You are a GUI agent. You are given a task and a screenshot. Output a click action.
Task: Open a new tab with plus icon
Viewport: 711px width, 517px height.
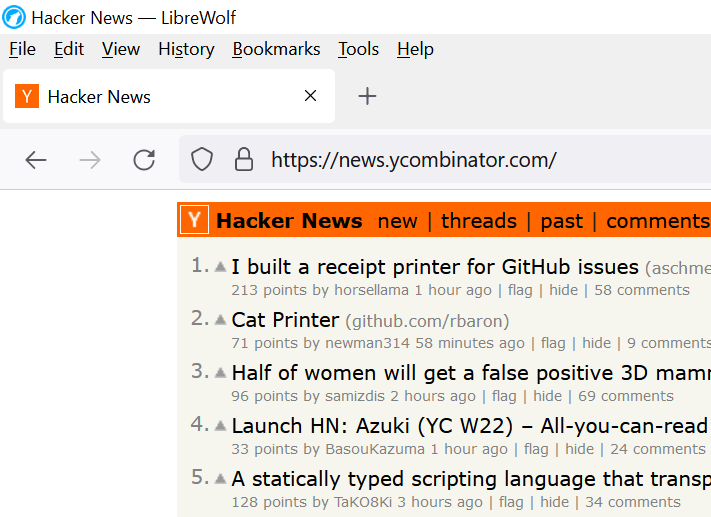pos(367,96)
